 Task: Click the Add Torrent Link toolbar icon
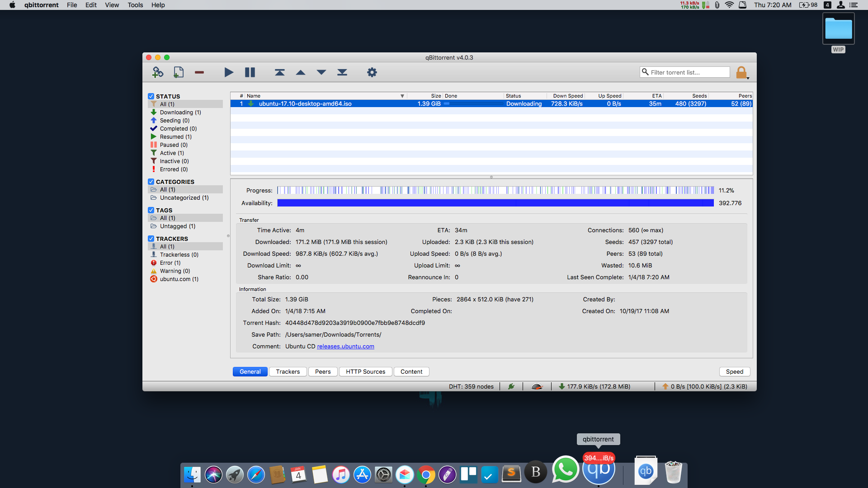pyautogui.click(x=157, y=72)
